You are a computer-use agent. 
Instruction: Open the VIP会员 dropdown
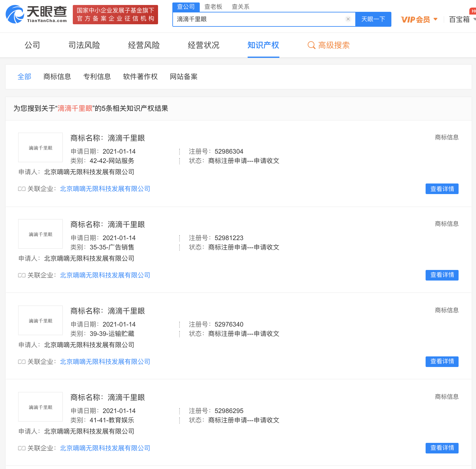419,19
